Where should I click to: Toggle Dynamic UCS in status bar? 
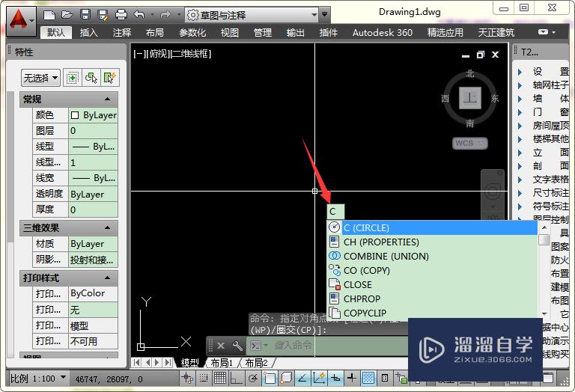click(x=319, y=378)
